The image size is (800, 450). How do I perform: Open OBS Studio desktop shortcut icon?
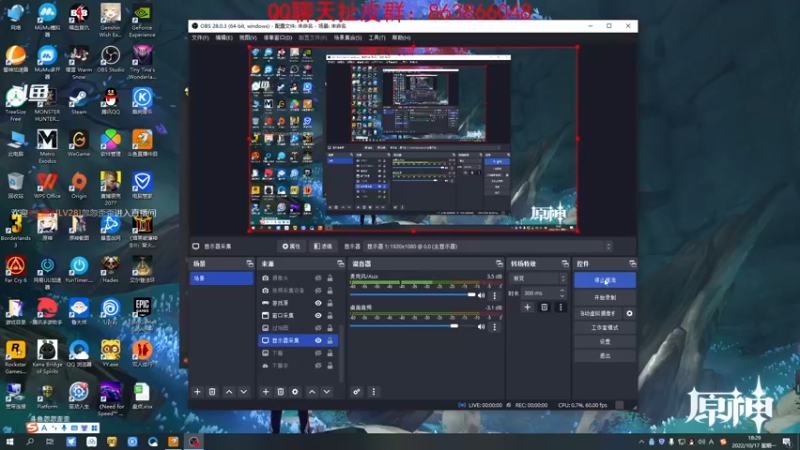(110, 59)
